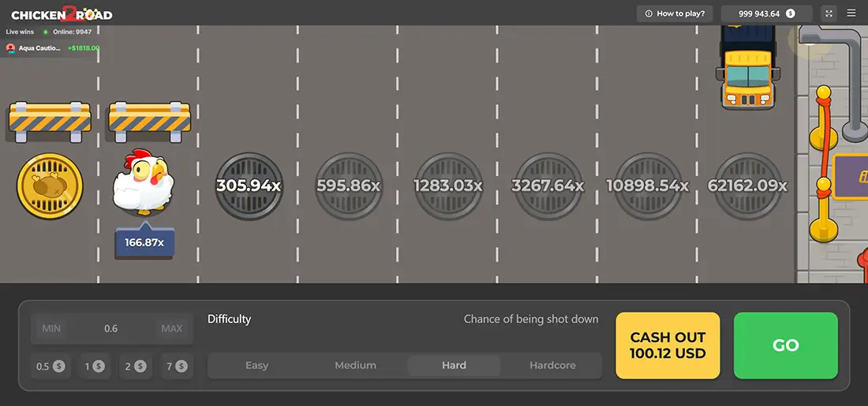Click the 10898.54x manhole cover

click(647, 186)
